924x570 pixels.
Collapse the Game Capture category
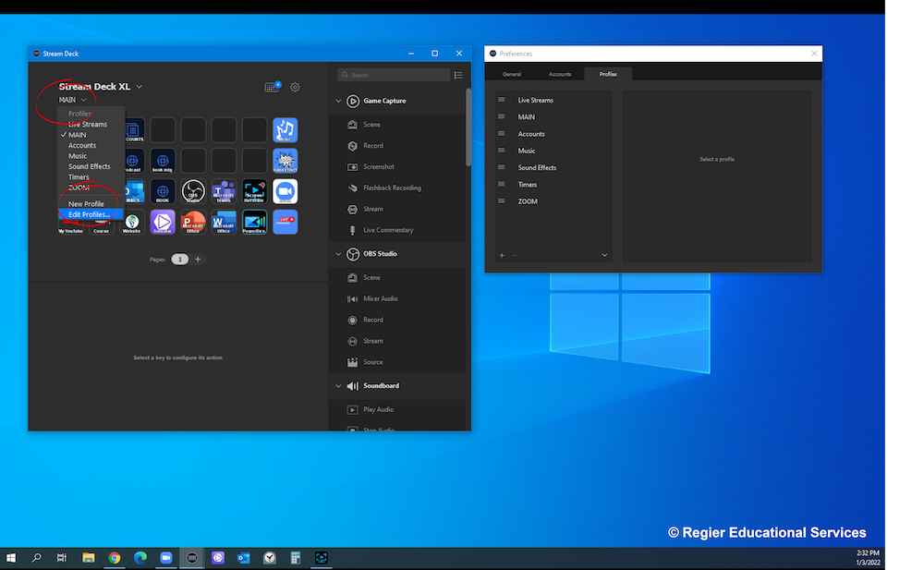pyautogui.click(x=339, y=101)
